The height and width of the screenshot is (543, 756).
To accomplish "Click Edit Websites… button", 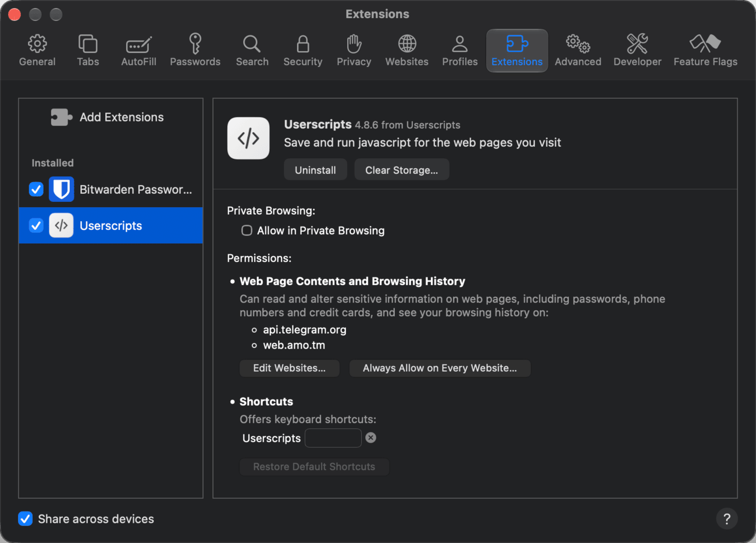I will (x=289, y=368).
